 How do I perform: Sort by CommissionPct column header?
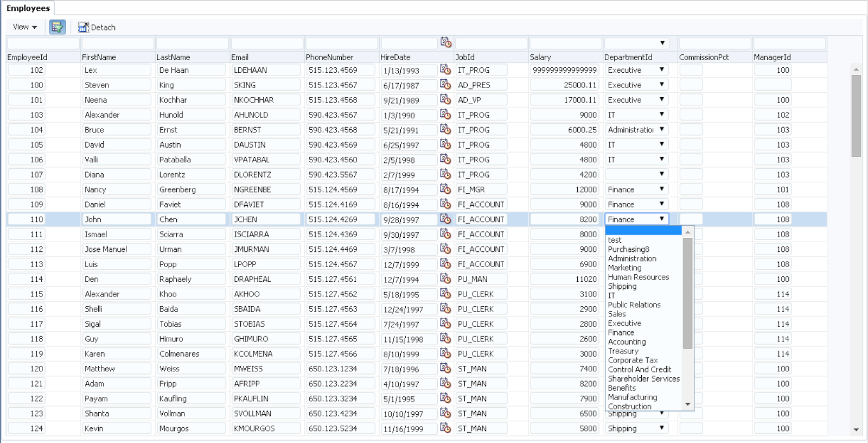tap(704, 57)
